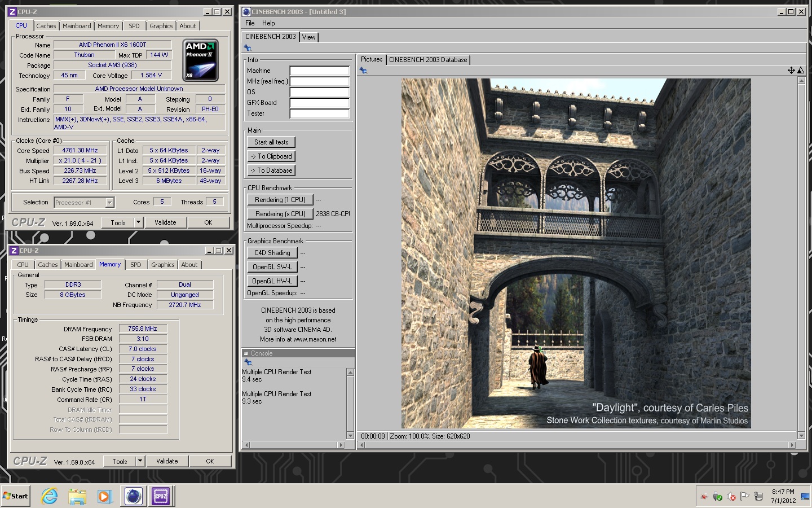This screenshot has height=508, width=812.
Task: Click the rendered Daylight castle image
Action: tap(576, 253)
